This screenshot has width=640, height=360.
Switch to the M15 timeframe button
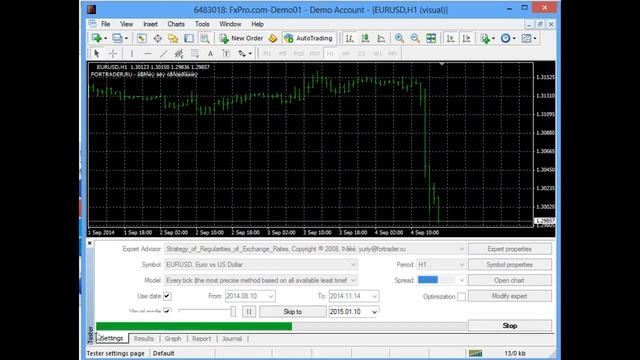pos(298,53)
